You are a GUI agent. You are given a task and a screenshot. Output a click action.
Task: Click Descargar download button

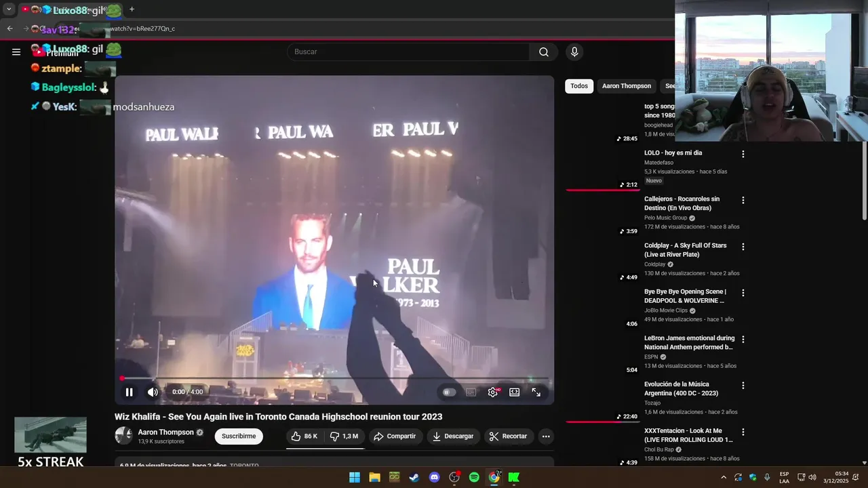pos(453,436)
